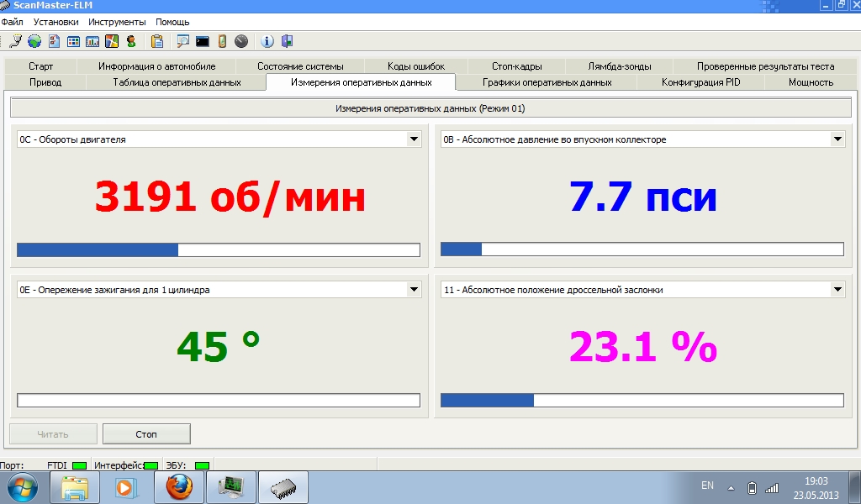The image size is (861, 504).
Task: Click the green globe toolbar icon
Action: (34, 41)
